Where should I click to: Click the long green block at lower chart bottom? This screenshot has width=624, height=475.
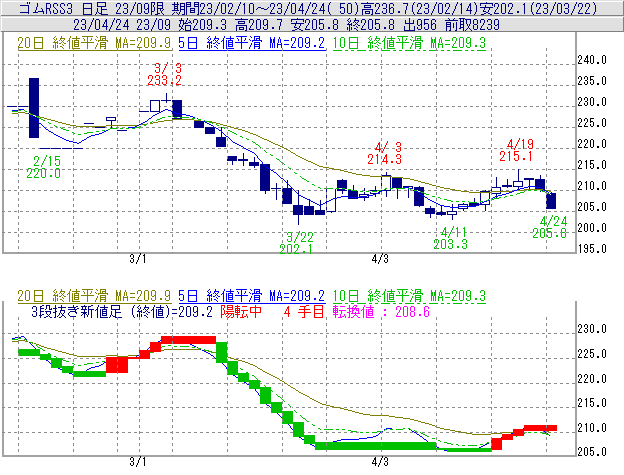click(376, 446)
